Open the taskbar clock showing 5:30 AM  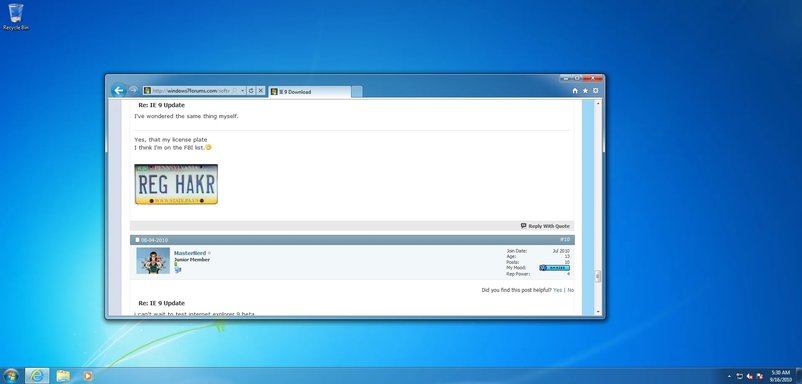click(781, 376)
